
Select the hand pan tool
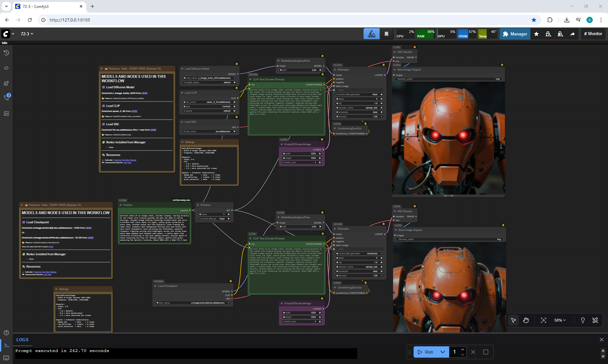(526, 320)
